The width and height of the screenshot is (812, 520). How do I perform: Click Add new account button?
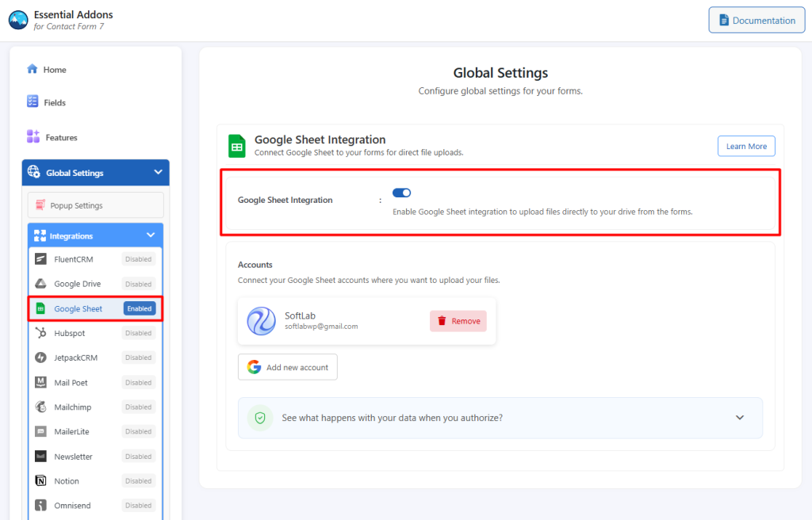coord(287,367)
